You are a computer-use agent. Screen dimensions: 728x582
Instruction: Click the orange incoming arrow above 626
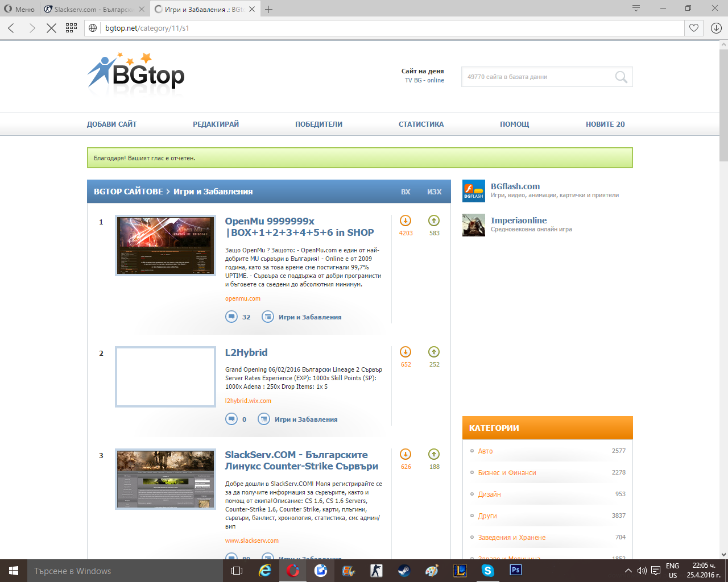406,454
